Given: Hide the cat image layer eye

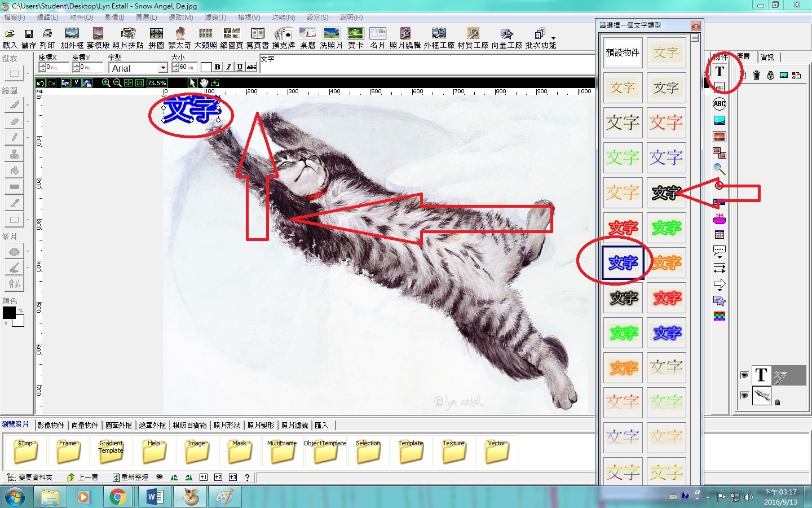Looking at the screenshot, I should 744,395.
